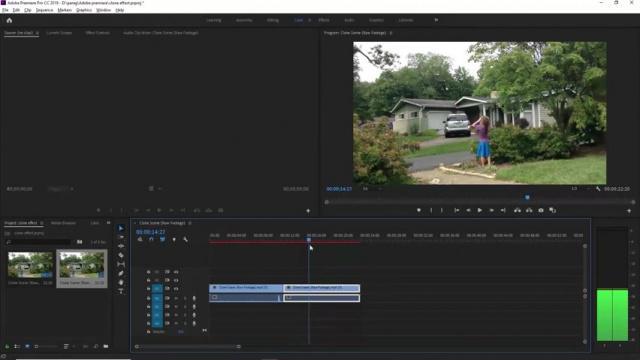Select the Hand tool
The image size is (640, 360).
(x=121, y=282)
